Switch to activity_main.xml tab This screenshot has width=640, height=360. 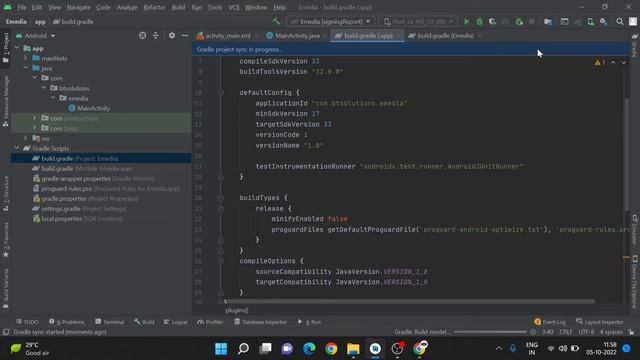227,36
